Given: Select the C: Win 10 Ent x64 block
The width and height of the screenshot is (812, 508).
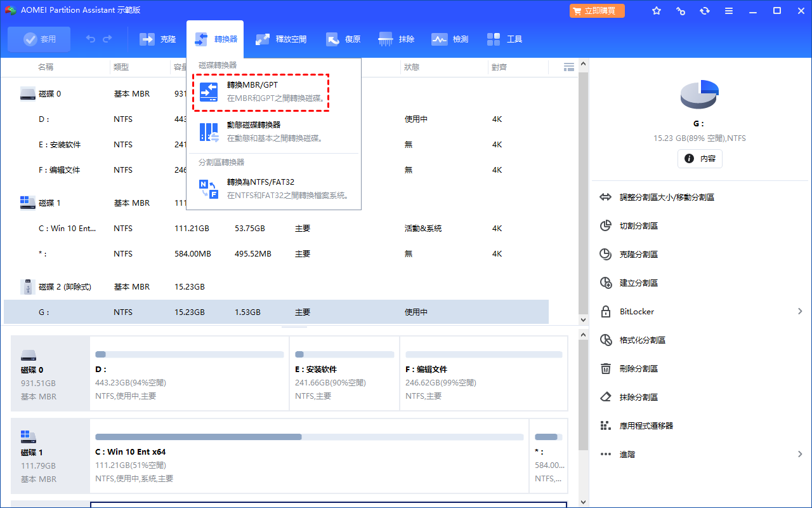Looking at the screenshot, I should coord(310,456).
